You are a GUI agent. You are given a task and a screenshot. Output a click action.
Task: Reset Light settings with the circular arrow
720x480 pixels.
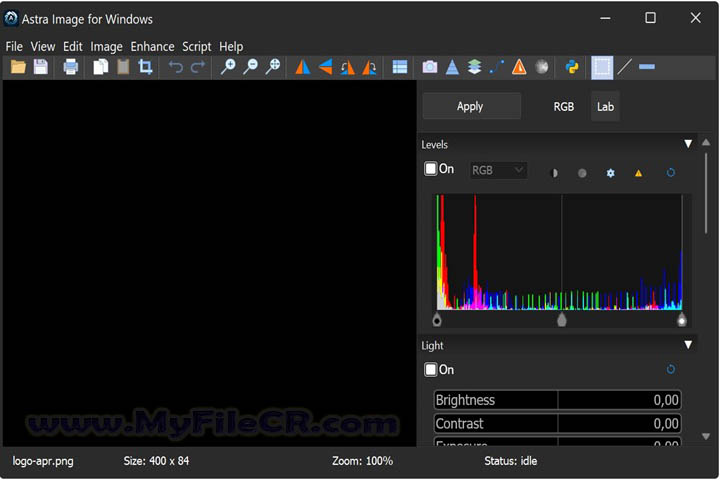point(670,369)
